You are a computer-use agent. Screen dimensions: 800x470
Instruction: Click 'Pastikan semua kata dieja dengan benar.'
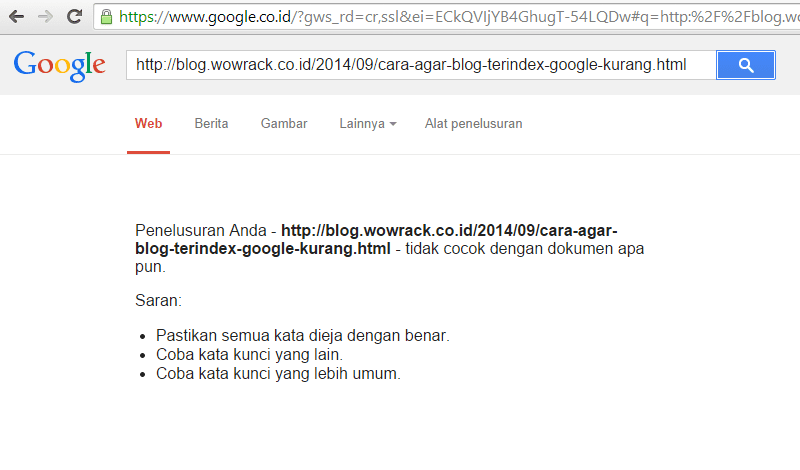[x=303, y=335]
